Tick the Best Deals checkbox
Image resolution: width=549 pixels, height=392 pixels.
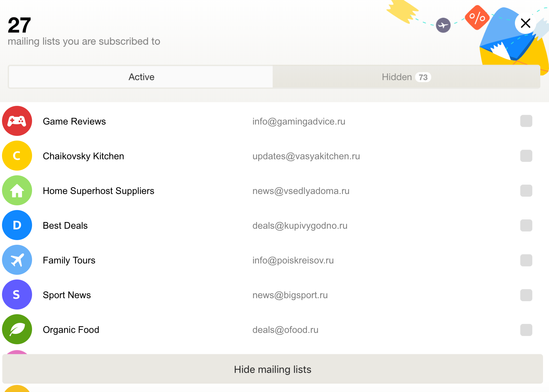tap(526, 225)
